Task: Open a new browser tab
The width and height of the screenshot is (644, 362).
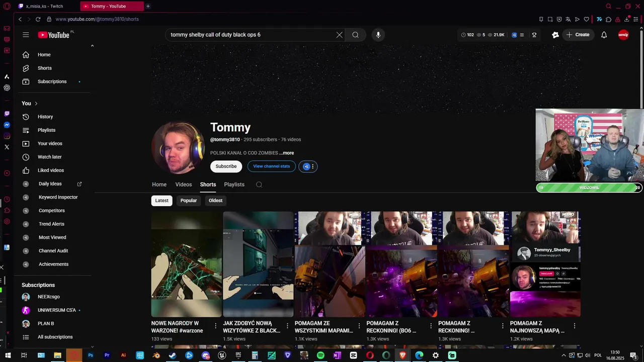Action: (x=148, y=6)
